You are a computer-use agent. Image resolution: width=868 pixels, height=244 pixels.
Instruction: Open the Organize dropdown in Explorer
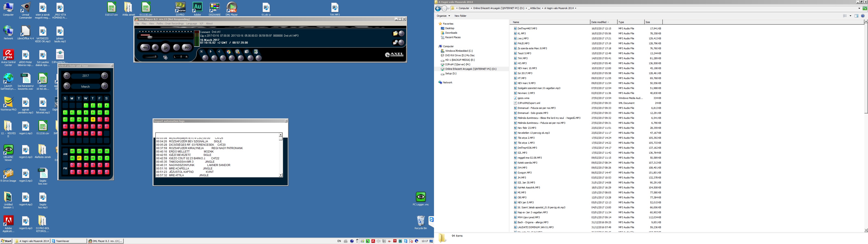pos(443,16)
